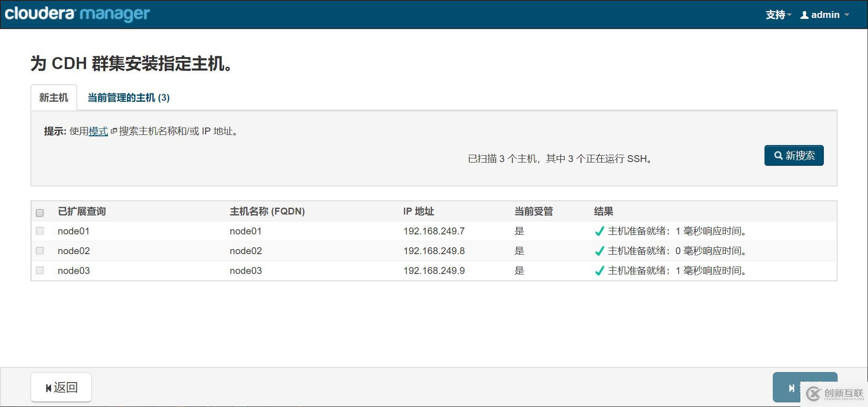Screen dimensions: 868x407
Task: Open the 模式 pattern help link
Action: (98, 131)
